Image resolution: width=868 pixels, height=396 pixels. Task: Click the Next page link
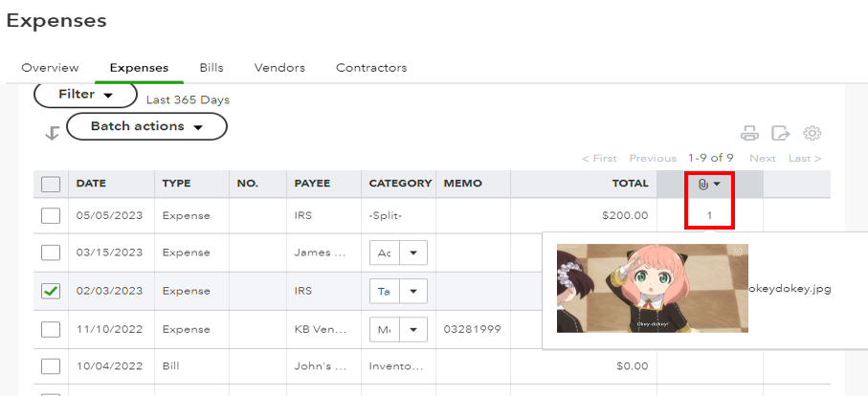[x=763, y=159]
